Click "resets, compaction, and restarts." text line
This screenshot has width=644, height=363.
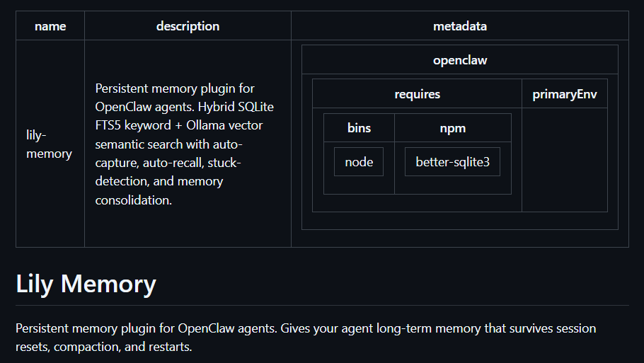coord(103,347)
